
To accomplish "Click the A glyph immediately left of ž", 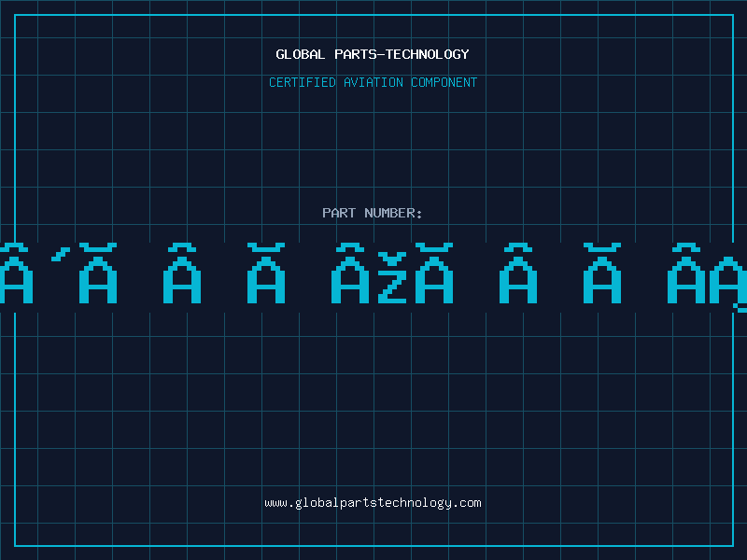I will (x=350, y=280).
